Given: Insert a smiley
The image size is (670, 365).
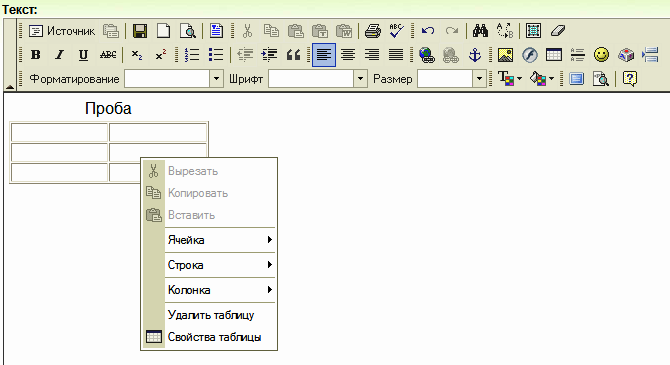Looking at the screenshot, I should click(602, 55).
